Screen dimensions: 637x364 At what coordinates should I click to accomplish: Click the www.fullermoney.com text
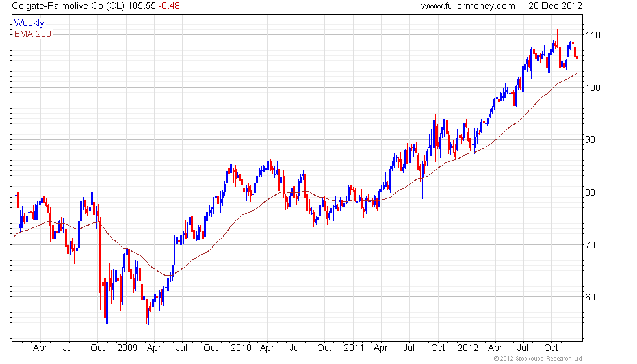tap(468, 6)
